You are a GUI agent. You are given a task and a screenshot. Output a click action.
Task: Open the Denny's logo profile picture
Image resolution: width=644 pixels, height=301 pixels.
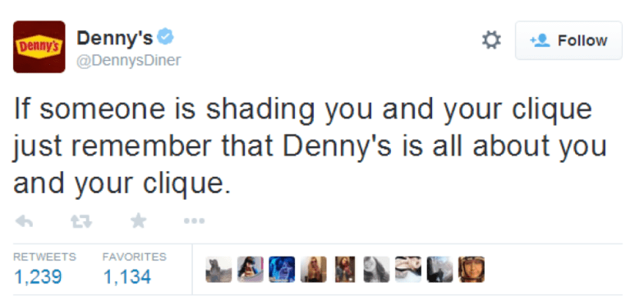coord(39,46)
